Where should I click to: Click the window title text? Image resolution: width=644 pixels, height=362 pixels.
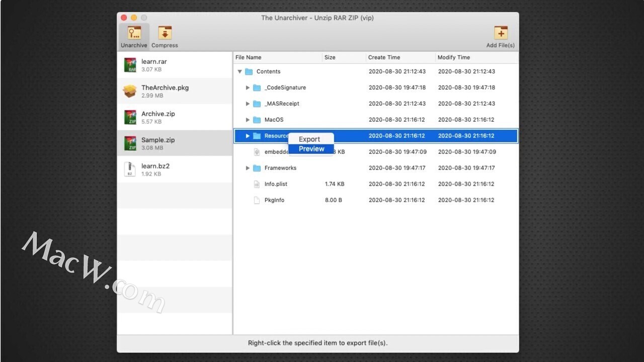pos(317,18)
